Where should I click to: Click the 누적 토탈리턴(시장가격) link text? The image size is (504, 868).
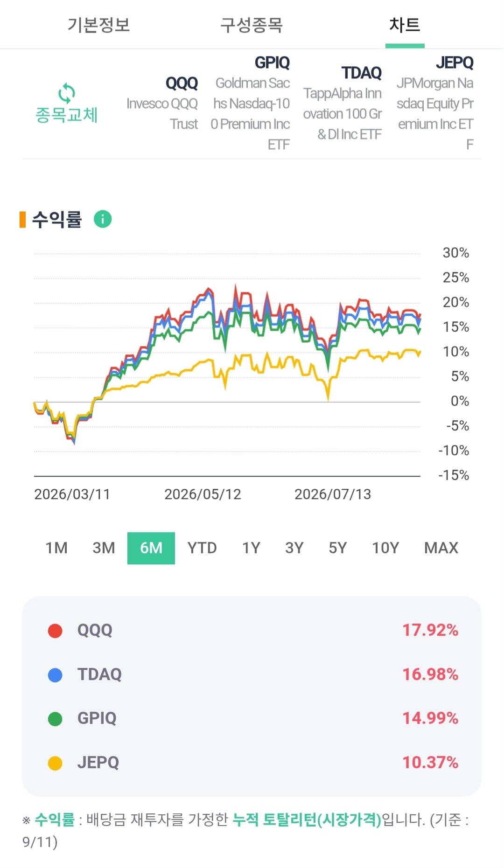pos(307,819)
